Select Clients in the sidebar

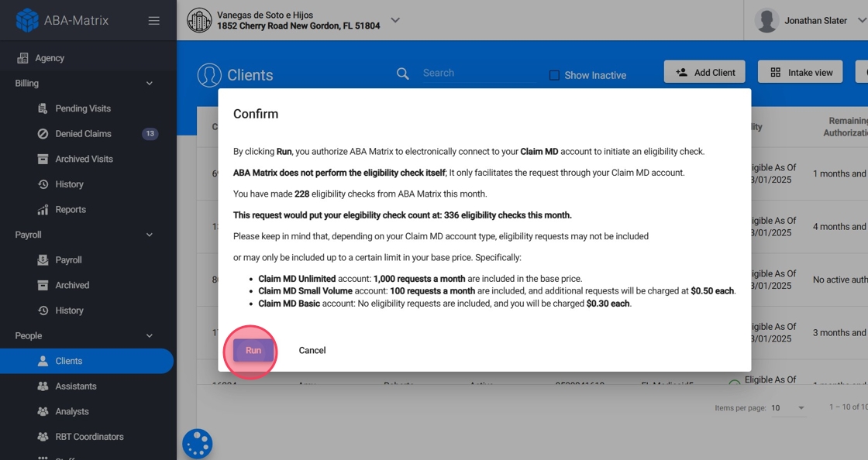click(87, 361)
